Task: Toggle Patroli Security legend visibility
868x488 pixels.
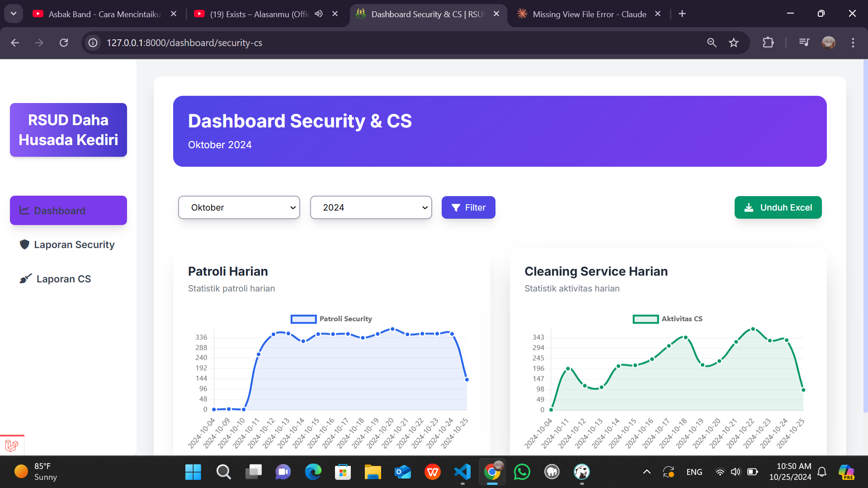Action: 331,319
